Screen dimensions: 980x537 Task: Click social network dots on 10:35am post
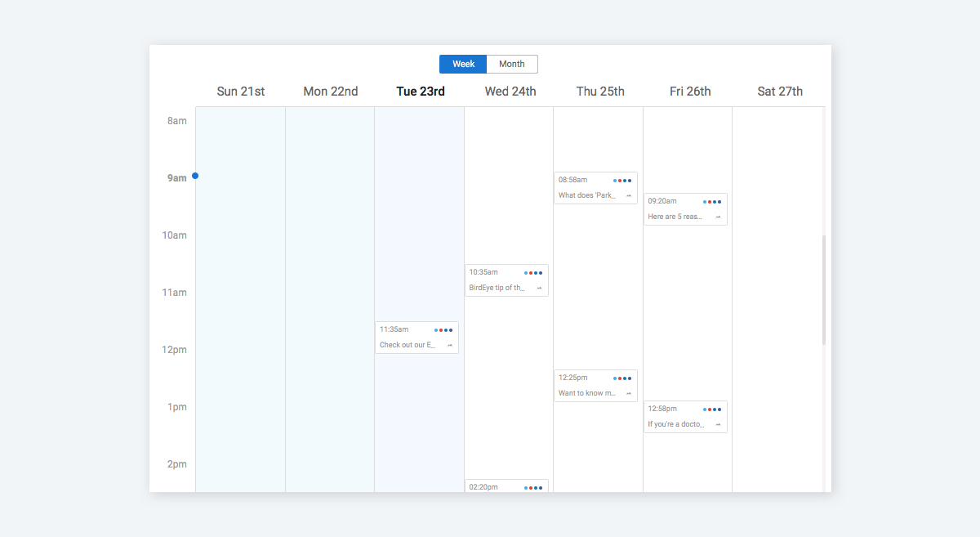tap(532, 273)
